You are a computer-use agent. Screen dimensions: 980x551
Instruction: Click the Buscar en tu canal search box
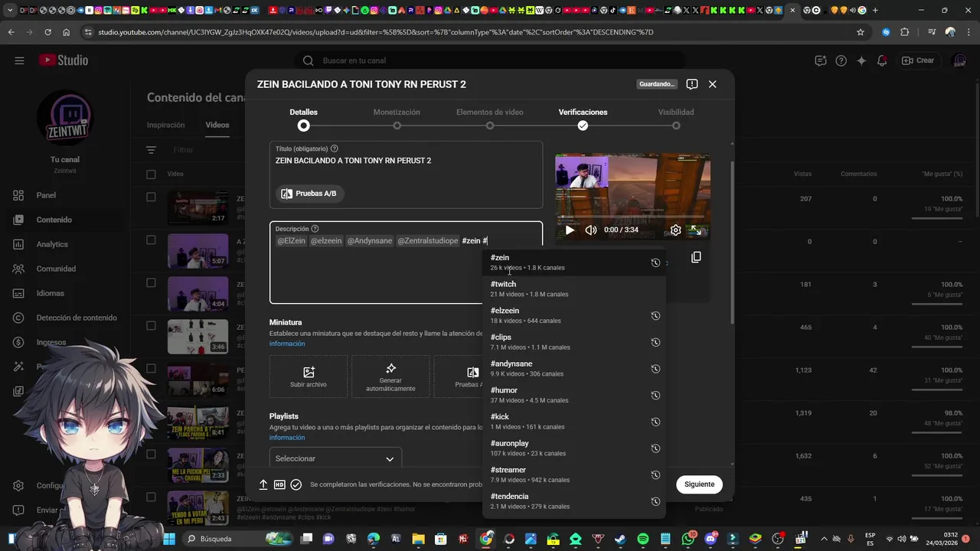[x=490, y=60]
